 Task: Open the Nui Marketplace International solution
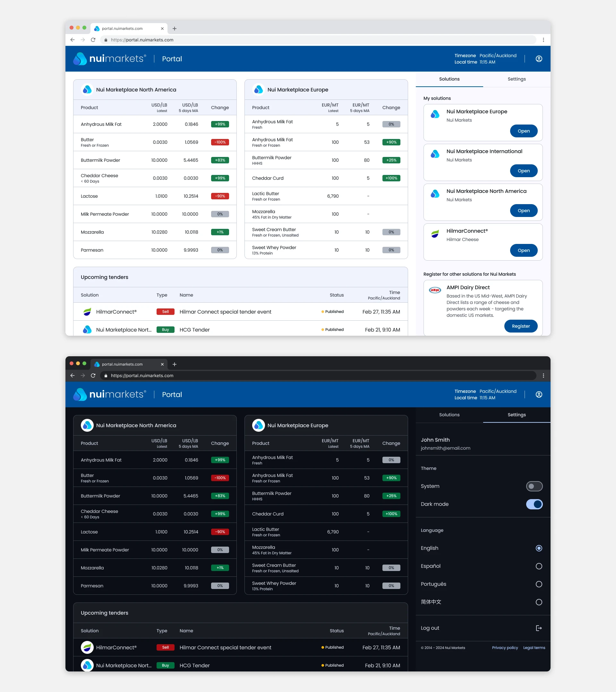pyautogui.click(x=524, y=171)
